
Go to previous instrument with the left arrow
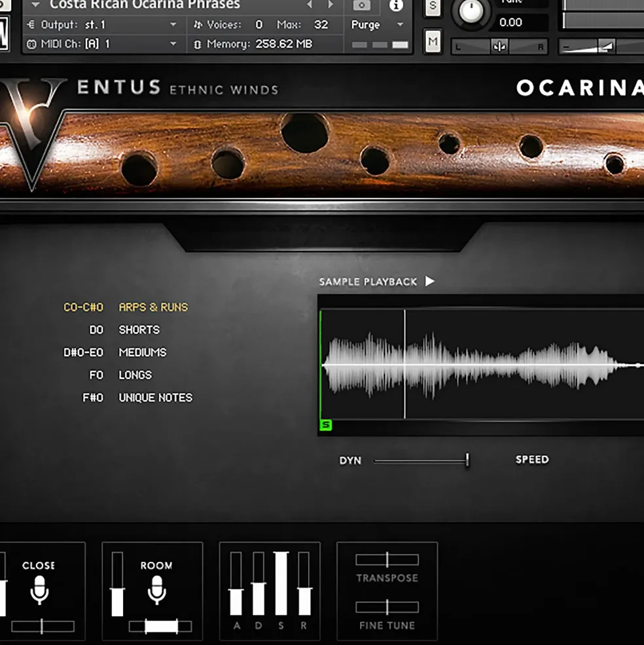310,5
